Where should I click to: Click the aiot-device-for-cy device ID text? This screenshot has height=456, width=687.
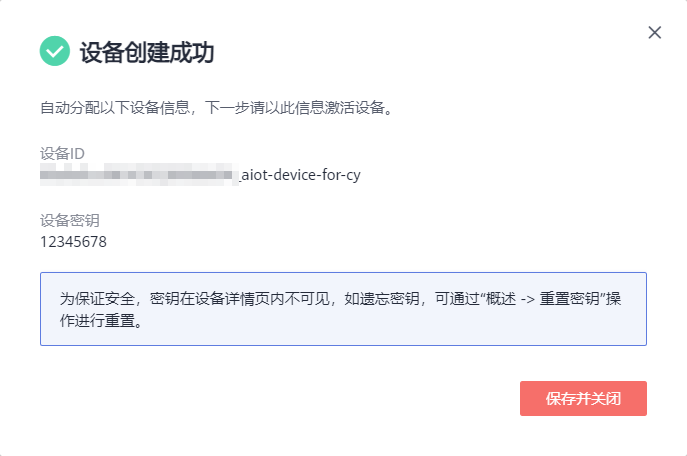point(300,175)
